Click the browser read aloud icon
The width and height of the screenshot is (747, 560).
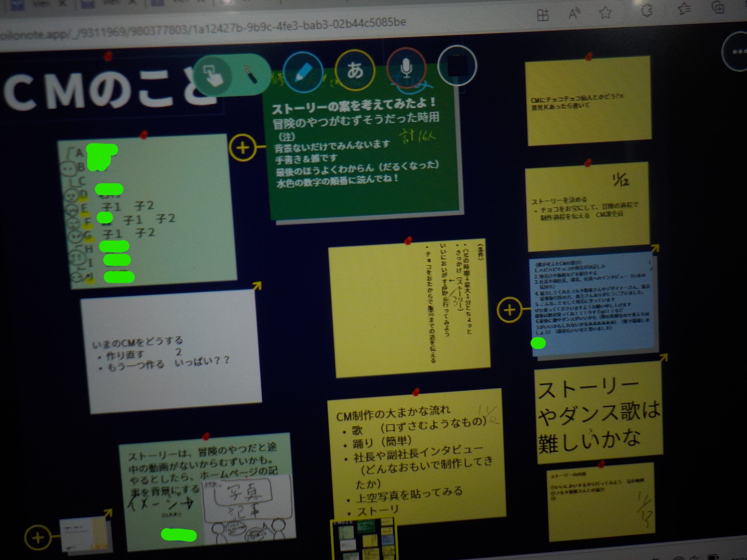574,14
